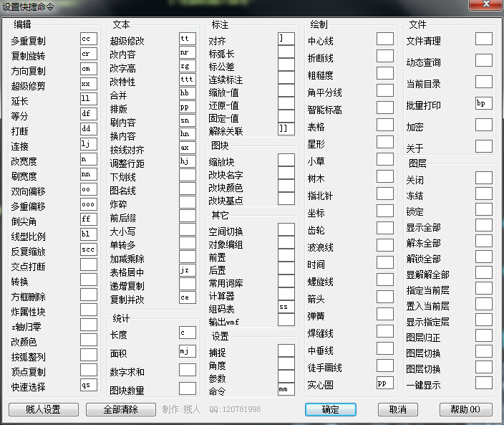The height and width of the screenshot is (425, 504).
Task: Close the 设置快捷命令 dialog
Action: [485, 4]
